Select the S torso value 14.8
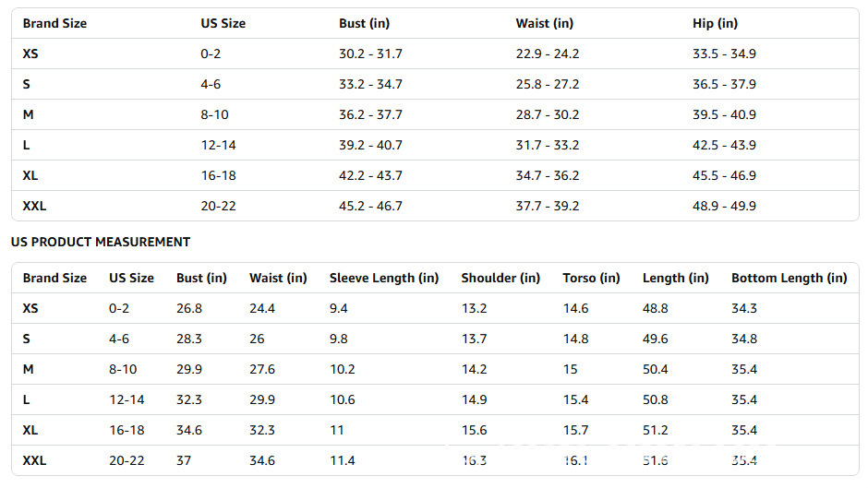868x488 pixels. pos(575,339)
